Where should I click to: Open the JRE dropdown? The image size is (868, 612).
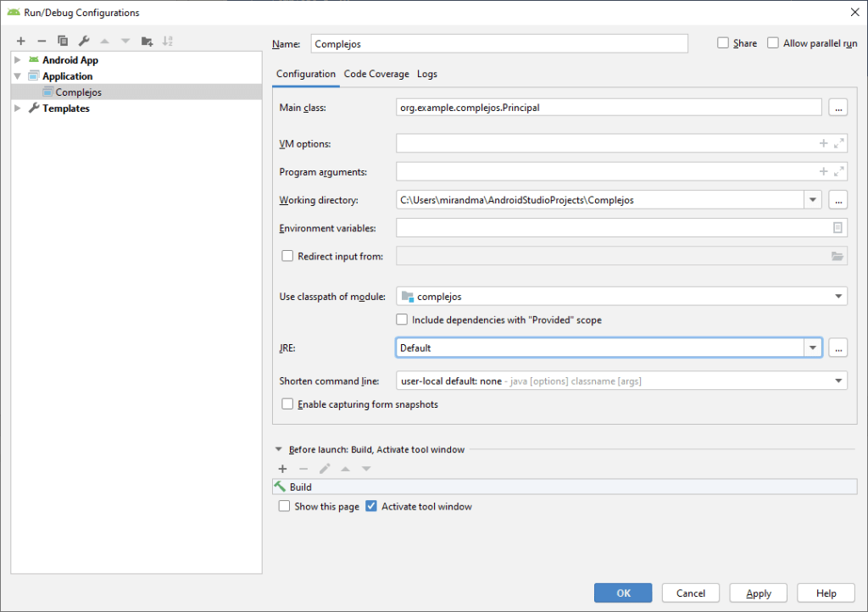(813, 348)
